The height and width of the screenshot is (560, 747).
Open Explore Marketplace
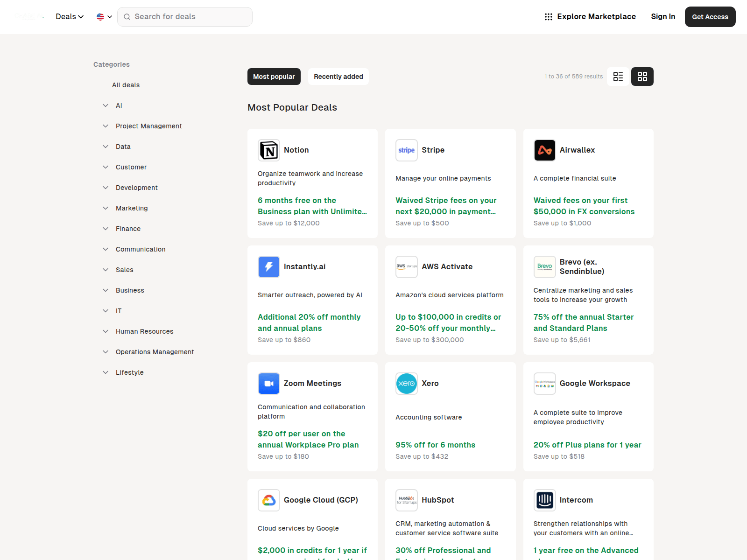[590, 17]
